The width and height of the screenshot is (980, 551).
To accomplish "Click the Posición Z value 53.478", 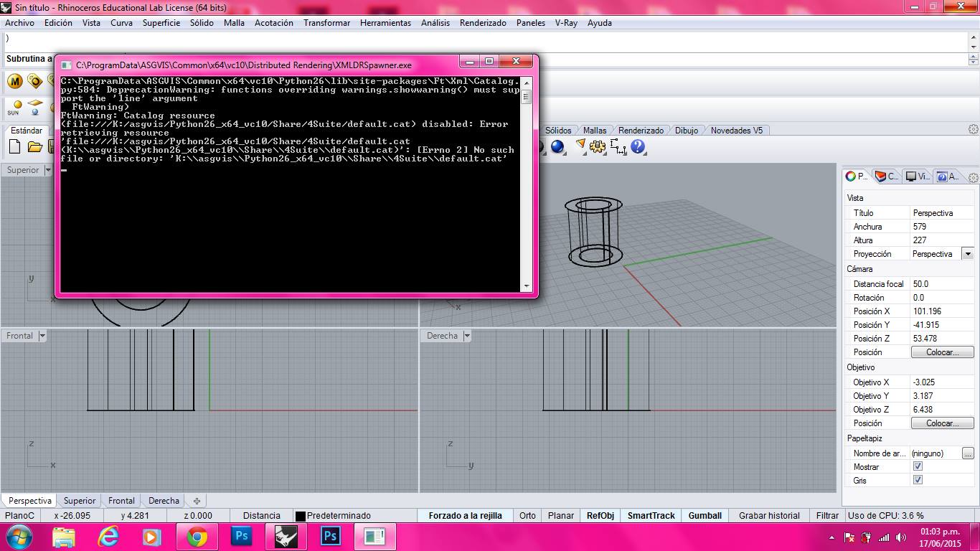I will click(x=942, y=339).
